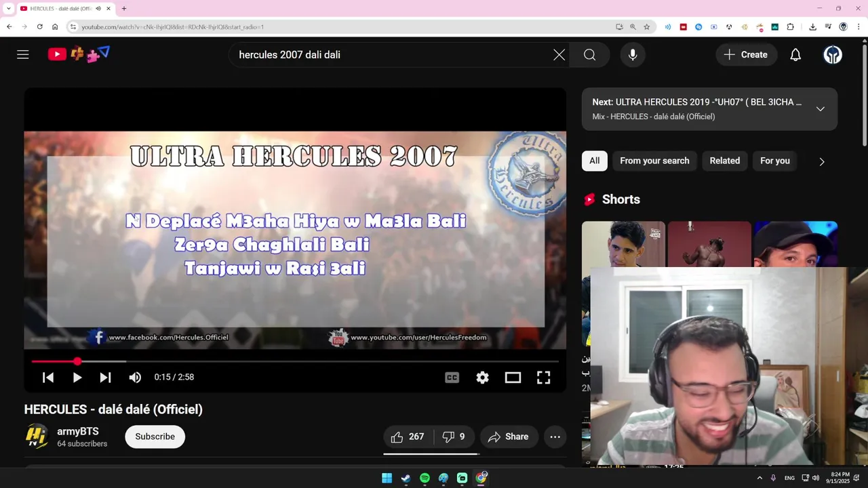Open Chrome three-dot menu
Screen dimensions: 868x488
coord(859,27)
